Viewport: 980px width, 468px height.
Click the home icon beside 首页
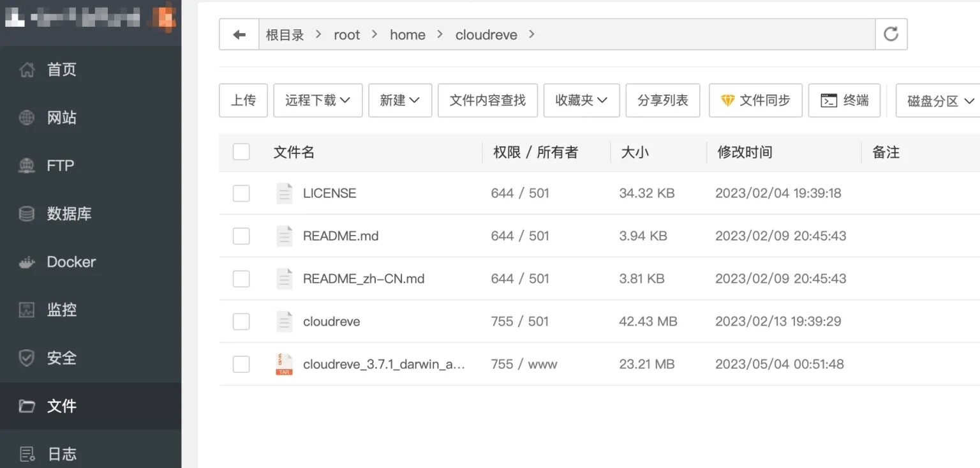(x=27, y=70)
